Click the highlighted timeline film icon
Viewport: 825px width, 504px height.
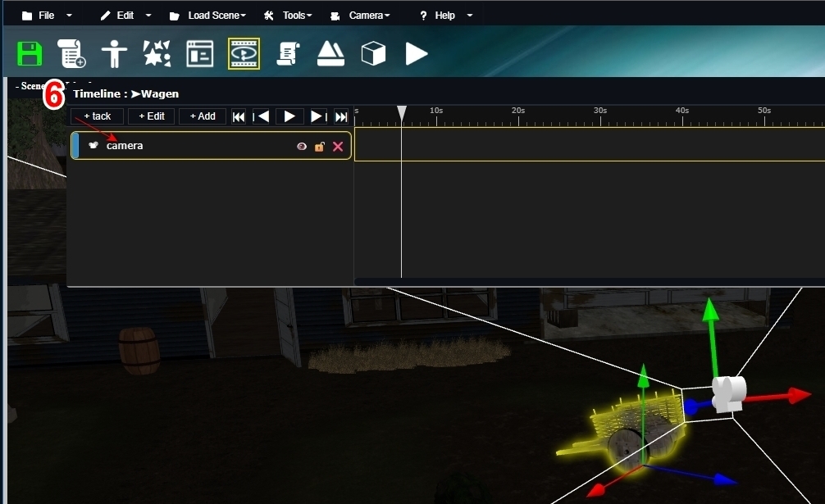[244, 54]
